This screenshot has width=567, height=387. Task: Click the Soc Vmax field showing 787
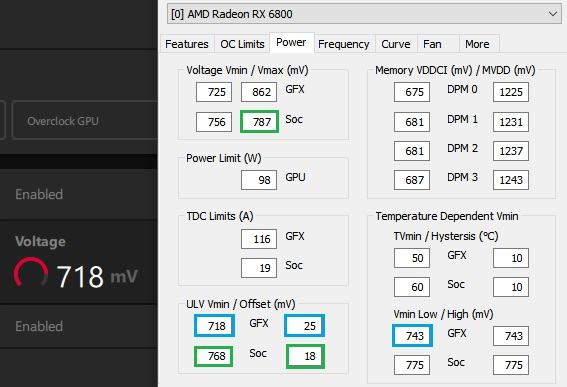(259, 122)
